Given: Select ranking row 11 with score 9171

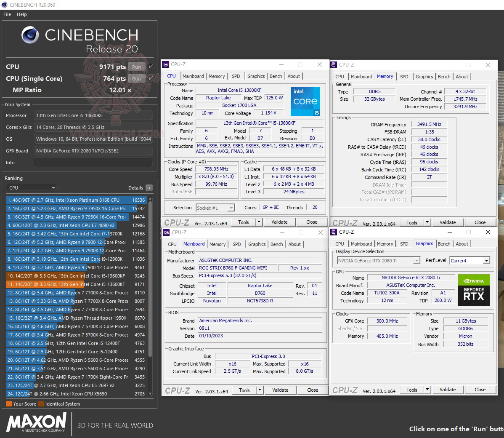Looking at the screenshot, I should pyautogui.click(x=76, y=285).
